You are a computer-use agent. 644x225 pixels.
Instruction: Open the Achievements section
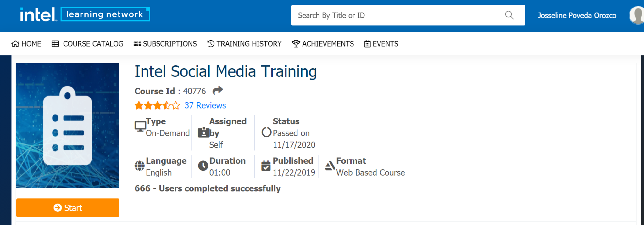[323, 44]
